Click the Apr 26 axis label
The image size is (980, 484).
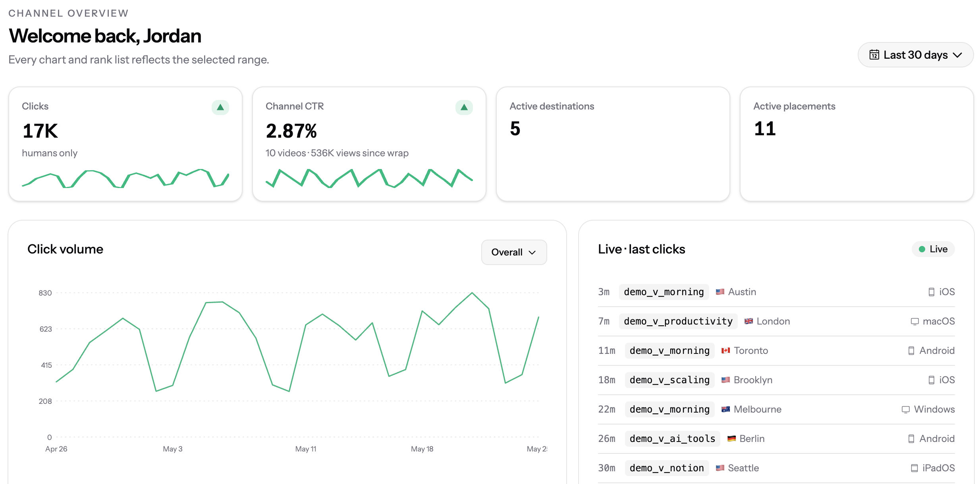56,449
